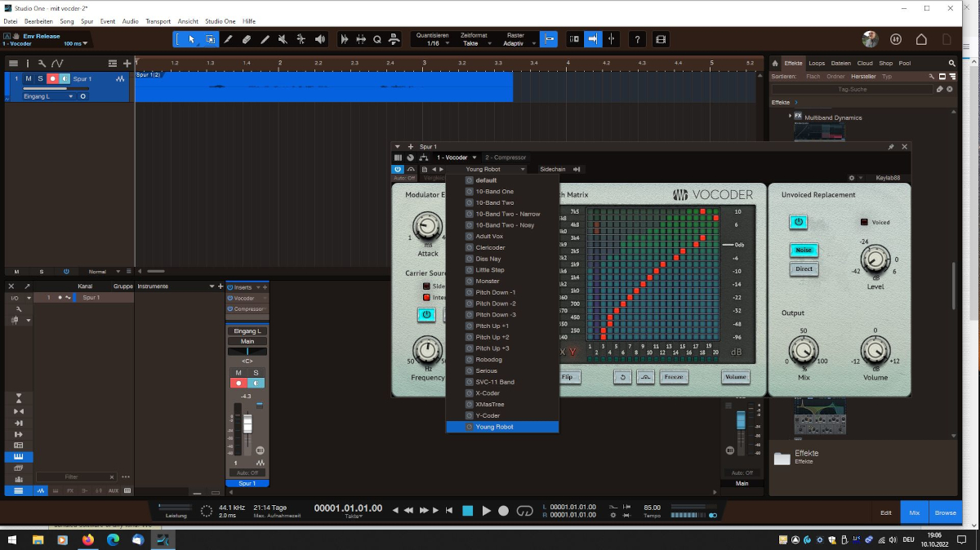Screen dimensions: 980x550
Task: Select the Bend tool
Action: 301,39
